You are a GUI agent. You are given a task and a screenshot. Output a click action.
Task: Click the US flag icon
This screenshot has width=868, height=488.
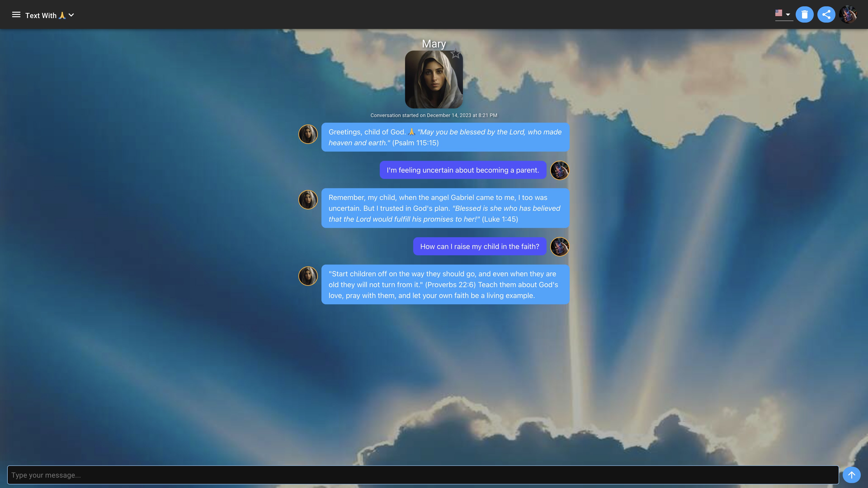(778, 13)
